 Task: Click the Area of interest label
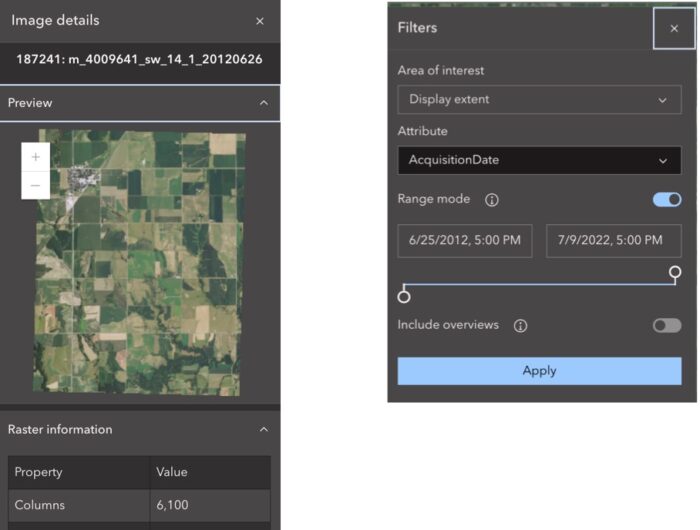[x=441, y=71]
